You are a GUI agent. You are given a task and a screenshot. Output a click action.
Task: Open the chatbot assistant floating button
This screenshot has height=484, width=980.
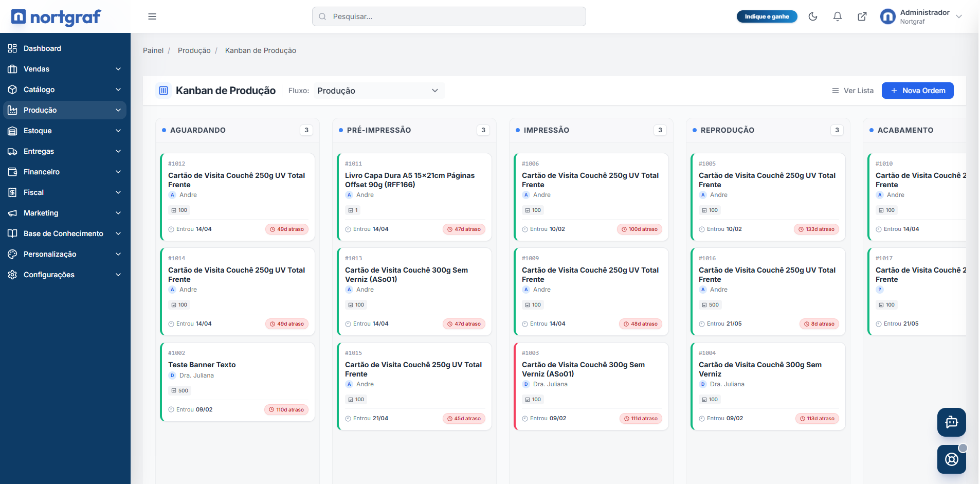point(952,422)
